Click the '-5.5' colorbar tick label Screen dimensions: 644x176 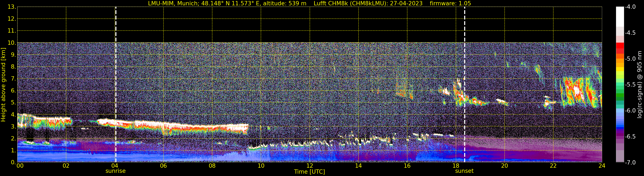click(x=630, y=85)
